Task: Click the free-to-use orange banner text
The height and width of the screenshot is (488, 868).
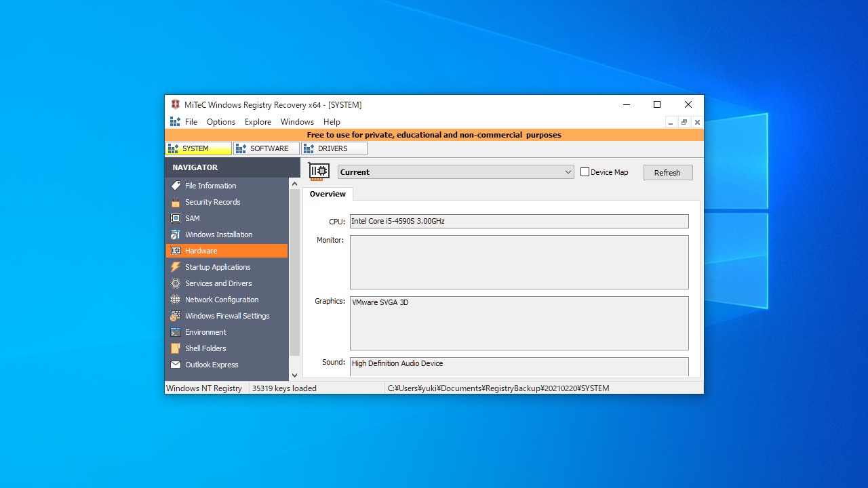Action: 434,135
